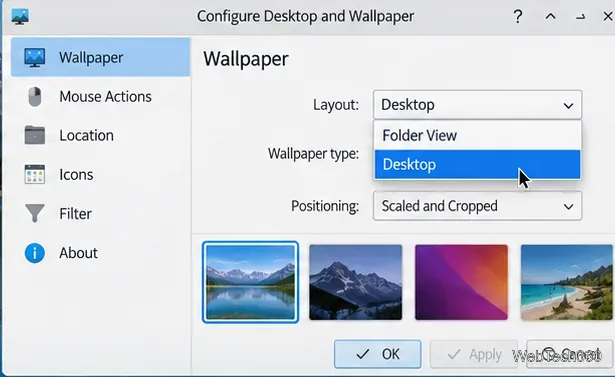Click the grid icon next to Icons
The width and height of the screenshot is (615, 377).
(35, 175)
